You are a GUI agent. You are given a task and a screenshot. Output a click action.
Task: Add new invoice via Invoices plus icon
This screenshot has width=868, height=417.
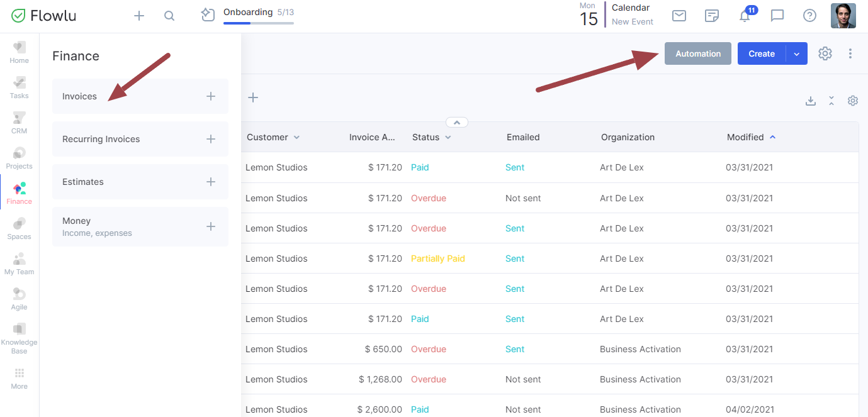pos(211,96)
